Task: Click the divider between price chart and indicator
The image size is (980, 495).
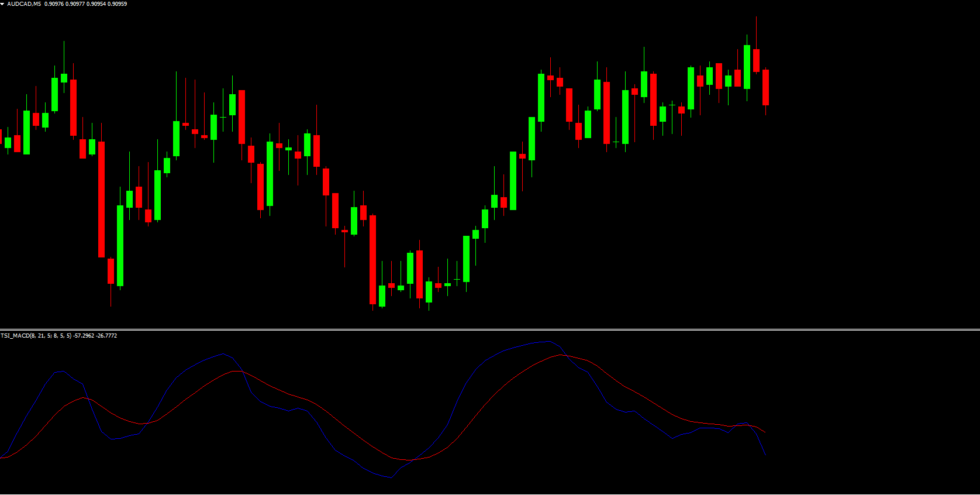Action: click(x=490, y=330)
